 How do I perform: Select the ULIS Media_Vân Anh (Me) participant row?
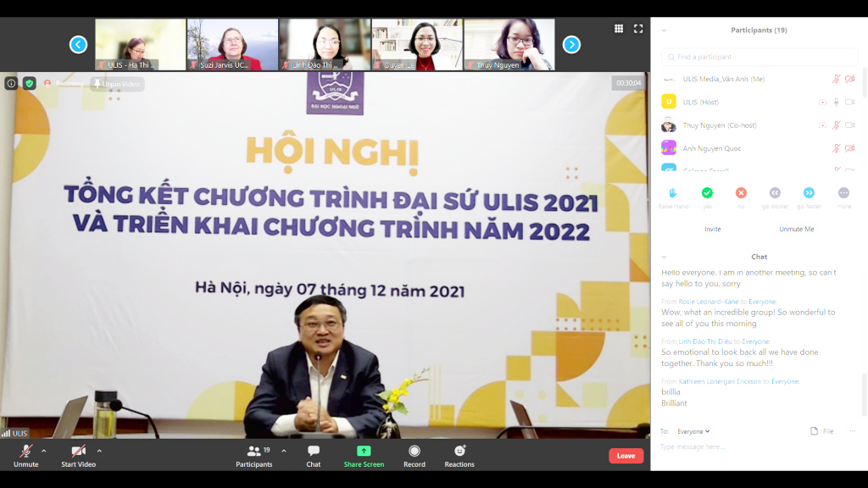click(x=759, y=79)
